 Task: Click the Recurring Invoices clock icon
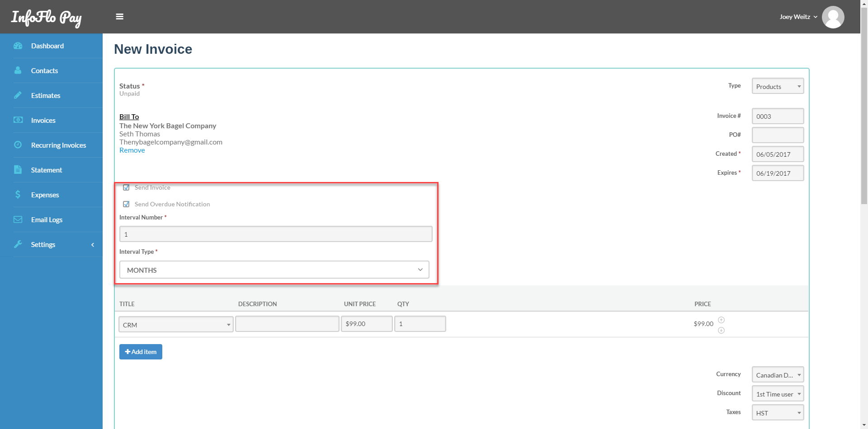click(18, 145)
